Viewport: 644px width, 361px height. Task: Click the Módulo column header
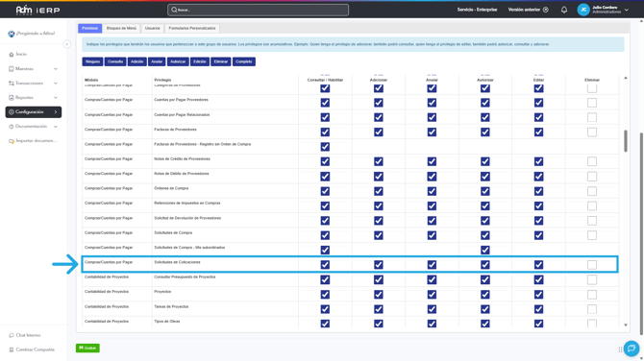(91, 80)
